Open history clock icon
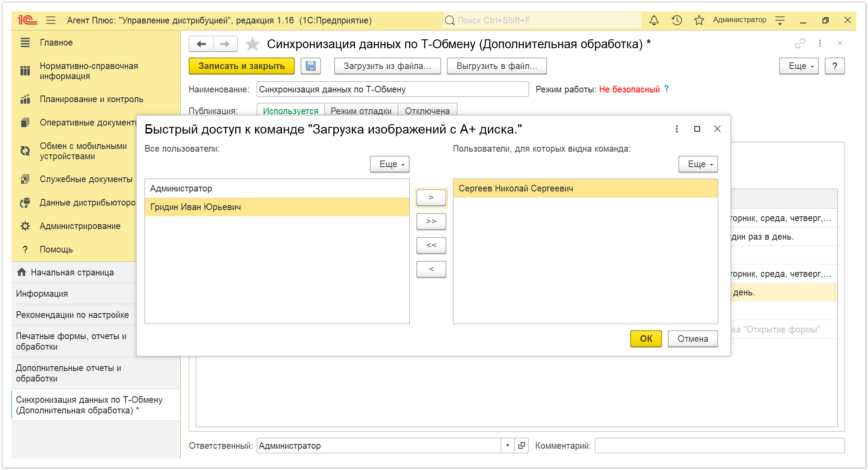Viewport: 868px width, 470px height. (677, 20)
